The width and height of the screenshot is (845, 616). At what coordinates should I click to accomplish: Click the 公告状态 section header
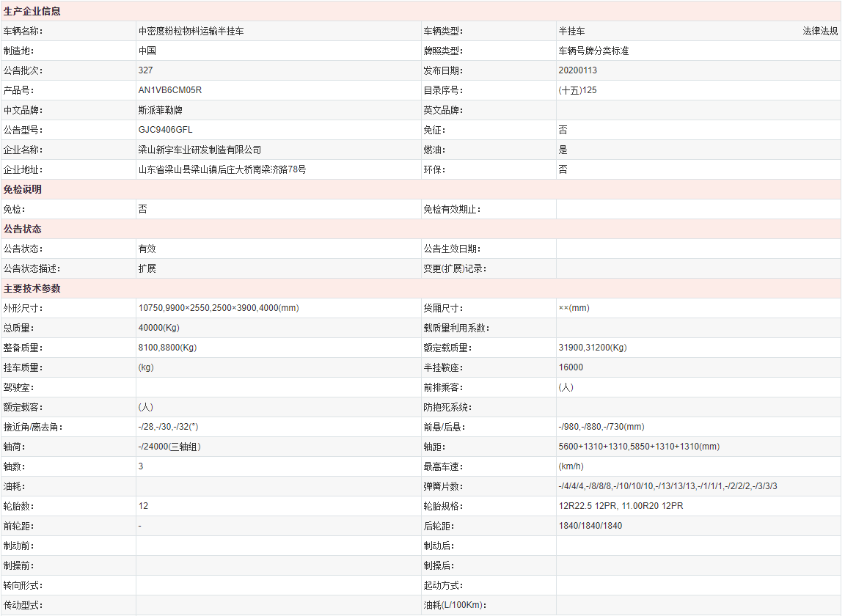[x=23, y=229]
